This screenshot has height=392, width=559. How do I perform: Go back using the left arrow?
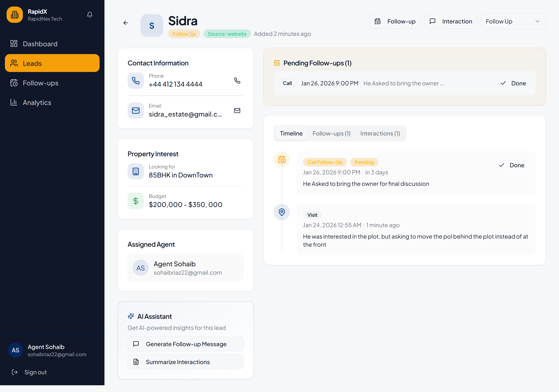126,23
